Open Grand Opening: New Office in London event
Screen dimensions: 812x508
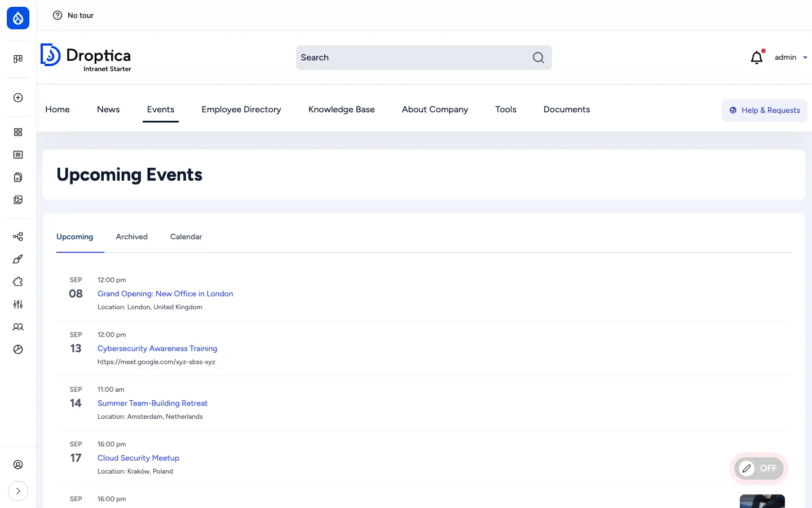pyautogui.click(x=165, y=294)
